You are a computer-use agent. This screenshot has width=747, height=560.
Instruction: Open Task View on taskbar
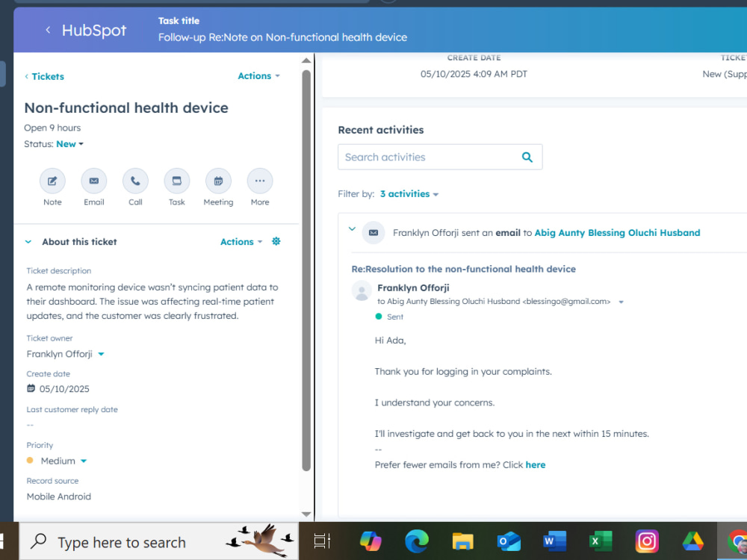(x=321, y=541)
